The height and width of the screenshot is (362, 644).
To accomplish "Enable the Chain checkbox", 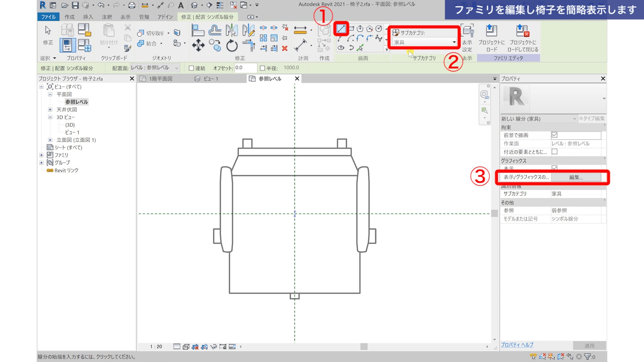I will [192, 68].
